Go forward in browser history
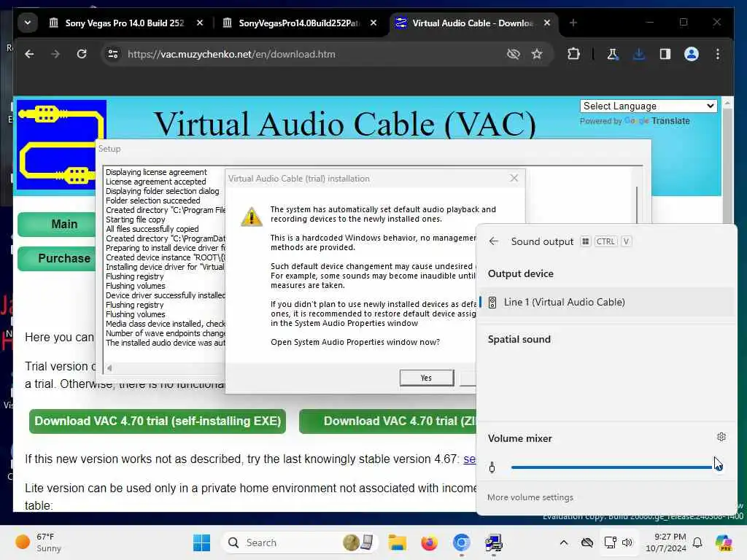 point(55,54)
